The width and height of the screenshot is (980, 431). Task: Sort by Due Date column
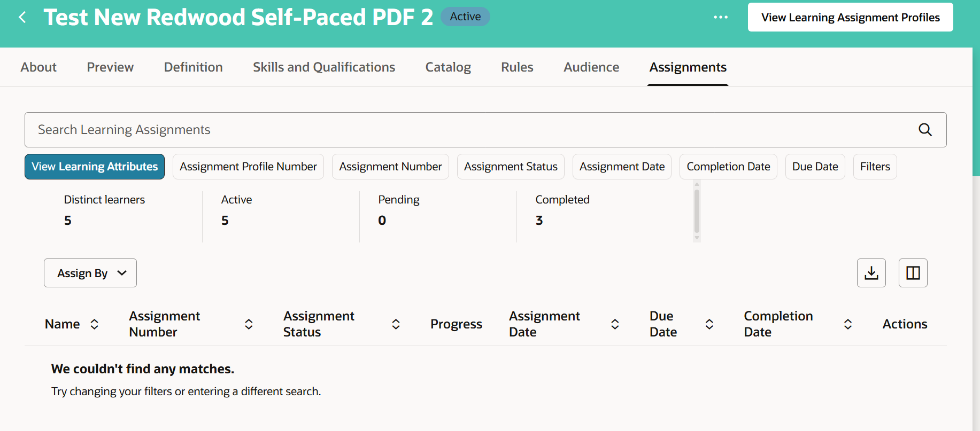[709, 324]
